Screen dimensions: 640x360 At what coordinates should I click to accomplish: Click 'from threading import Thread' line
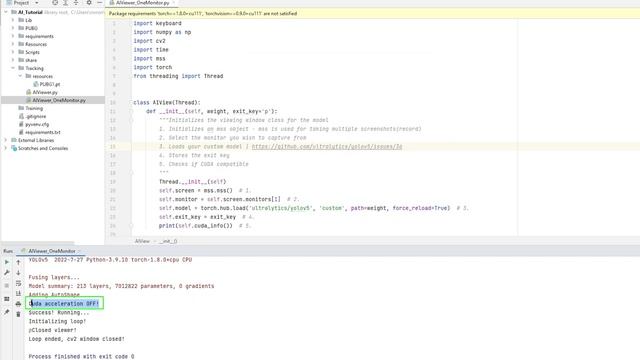178,76
